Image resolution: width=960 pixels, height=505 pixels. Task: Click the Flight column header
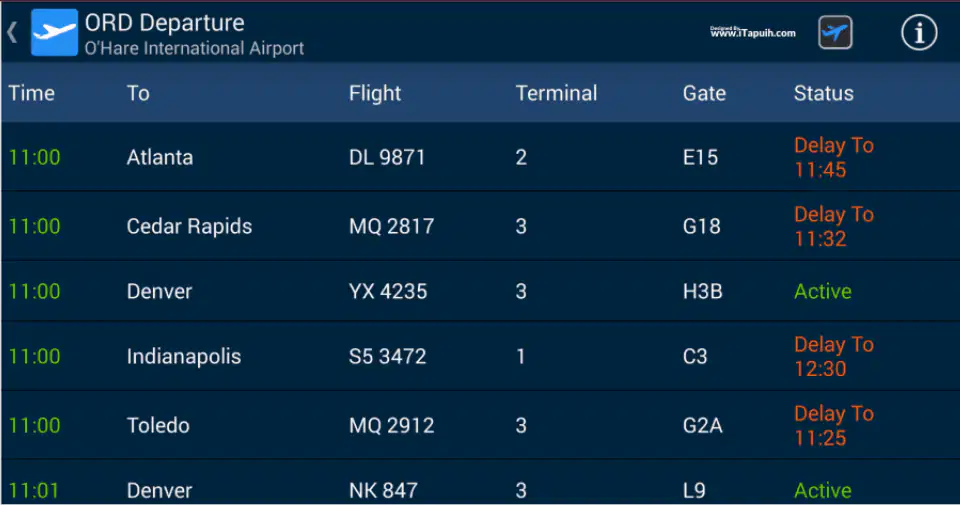pyautogui.click(x=375, y=93)
